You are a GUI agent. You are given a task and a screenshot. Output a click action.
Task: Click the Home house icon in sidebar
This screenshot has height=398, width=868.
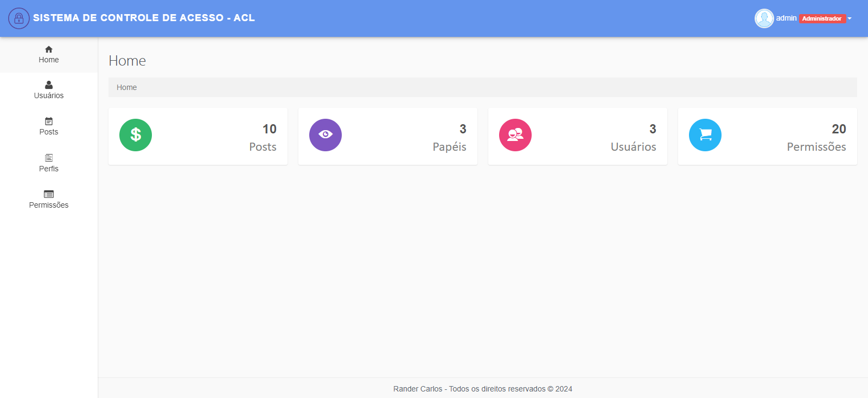(x=49, y=49)
